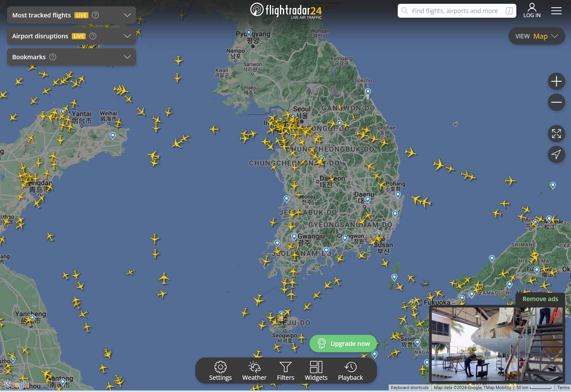Click the Remove ads link
The image size is (571, 392).
(540, 299)
